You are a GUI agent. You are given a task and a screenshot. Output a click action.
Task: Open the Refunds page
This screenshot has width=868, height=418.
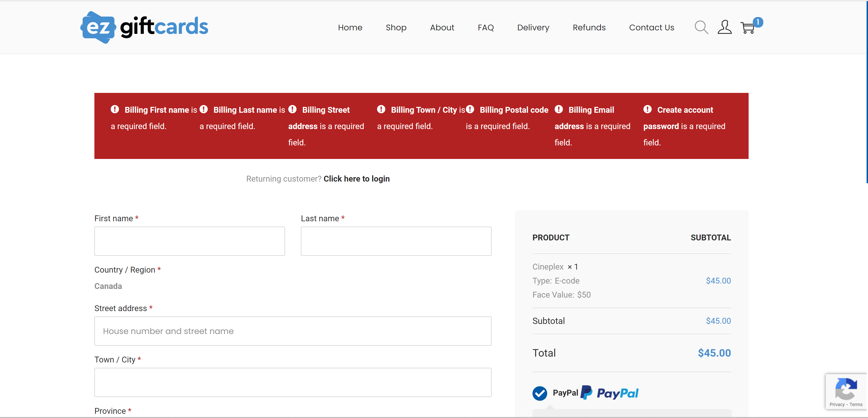coord(589,27)
